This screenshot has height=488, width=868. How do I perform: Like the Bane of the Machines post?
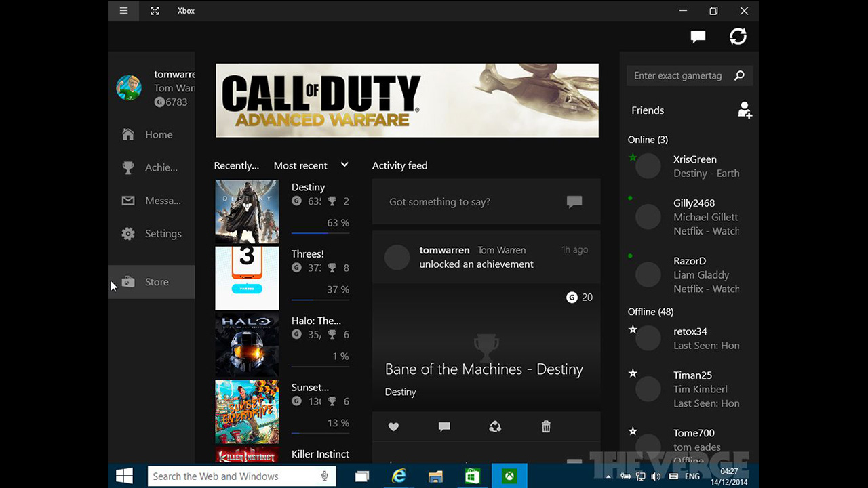click(393, 426)
